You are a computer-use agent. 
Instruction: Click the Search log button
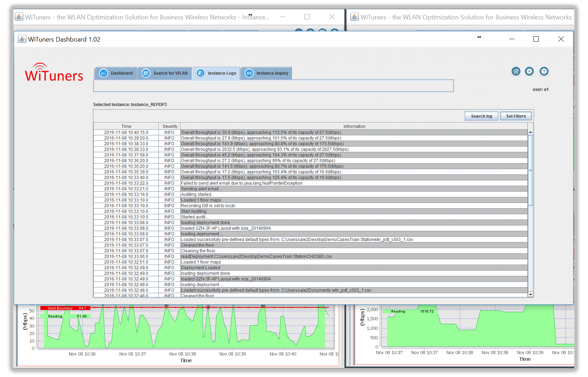481,116
